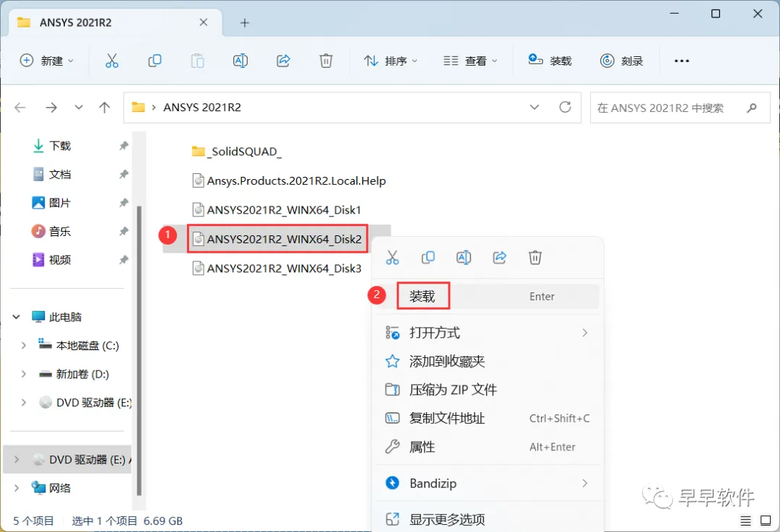Viewport: 780px width, 532px height.
Task: Click the Share icon in the toolbar
Action: point(283,61)
